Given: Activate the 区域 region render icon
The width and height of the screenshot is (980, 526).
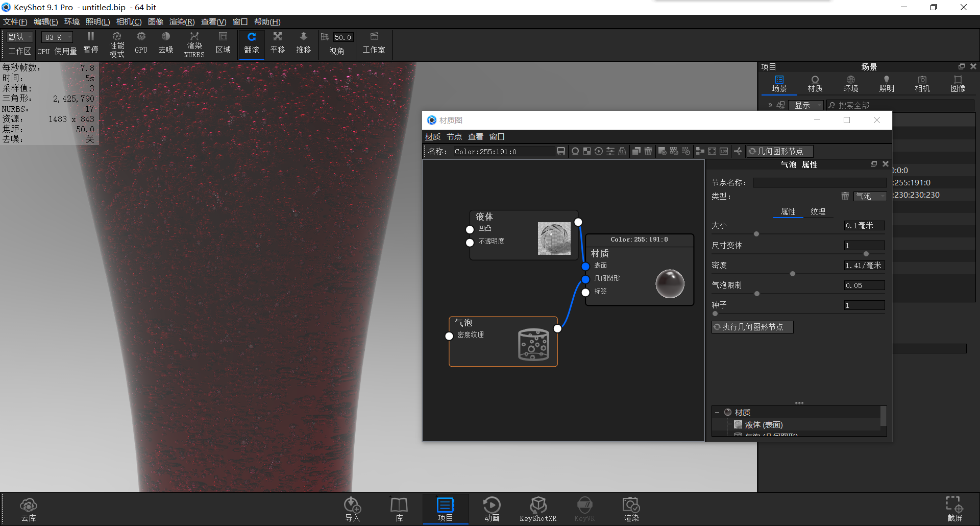Looking at the screenshot, I should [x=223, y=43].
